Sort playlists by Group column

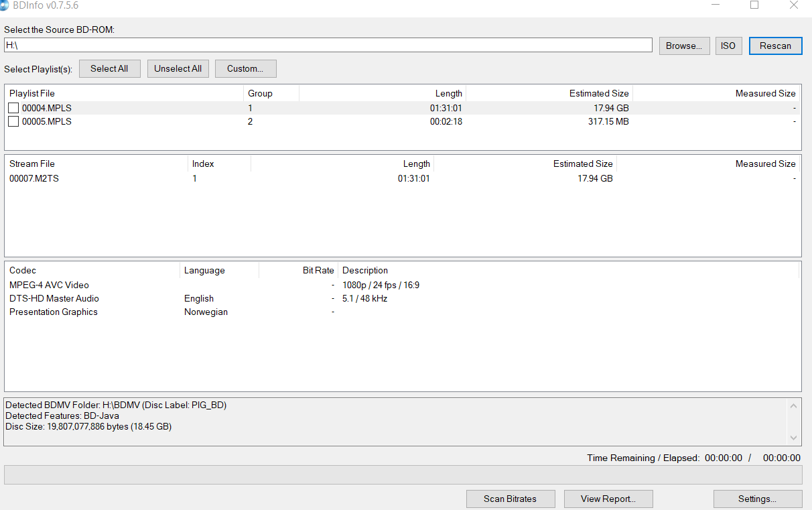coord(271,93)
